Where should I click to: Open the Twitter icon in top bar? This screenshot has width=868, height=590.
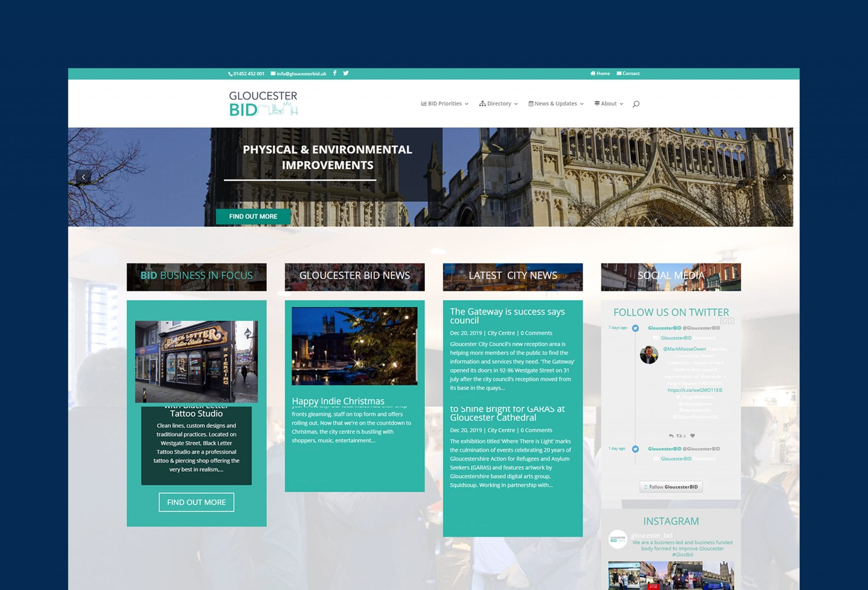point(346,73)
